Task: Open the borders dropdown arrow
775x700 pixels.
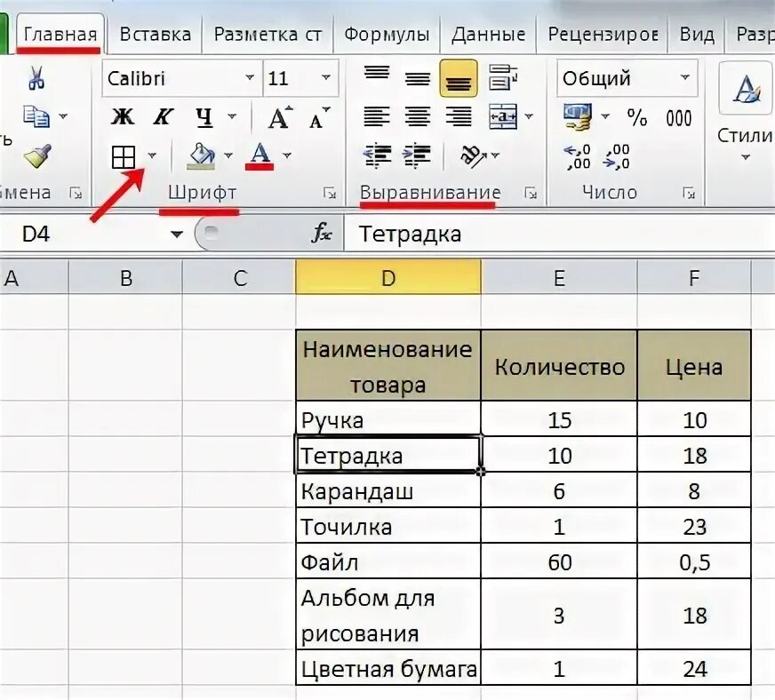Action: point(152,156)
